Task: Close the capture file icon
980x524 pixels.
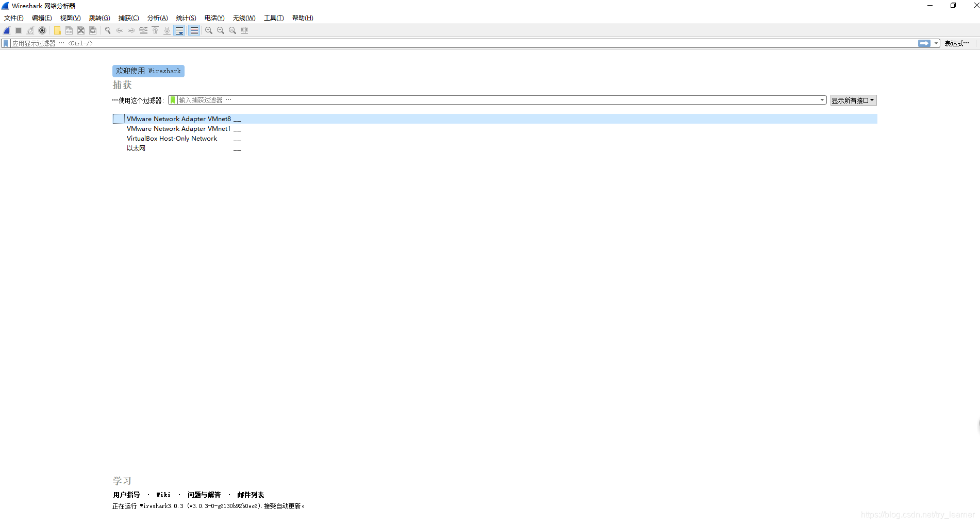Action: 81,30
